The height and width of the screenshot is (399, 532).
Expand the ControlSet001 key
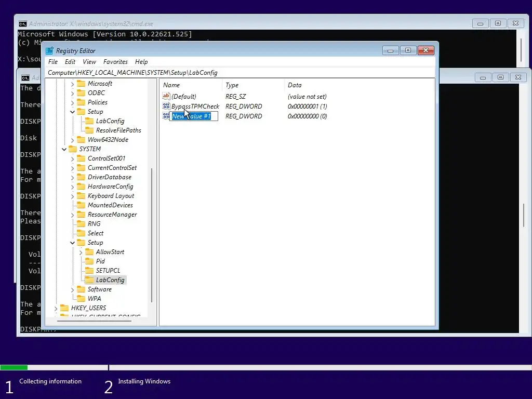coord(72,158)
